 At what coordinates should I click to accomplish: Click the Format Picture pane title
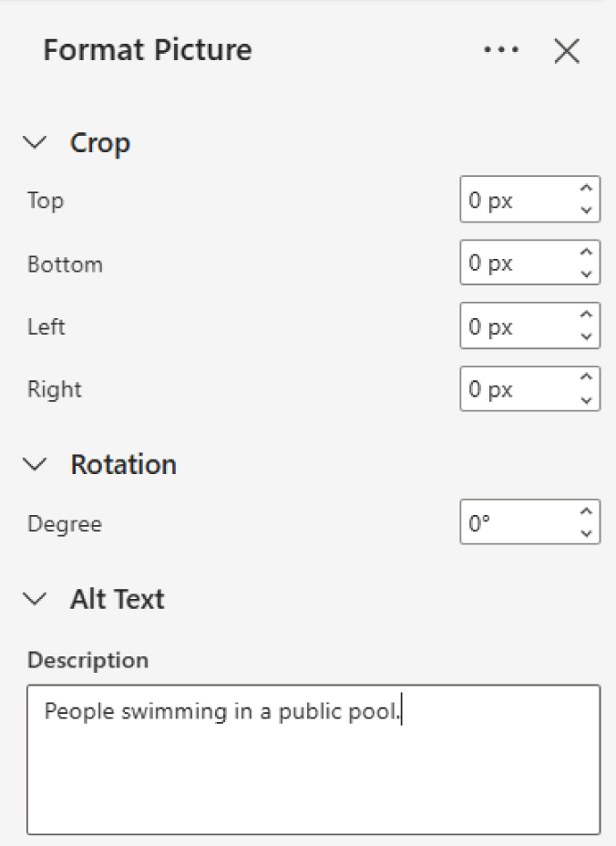point(147,51)
